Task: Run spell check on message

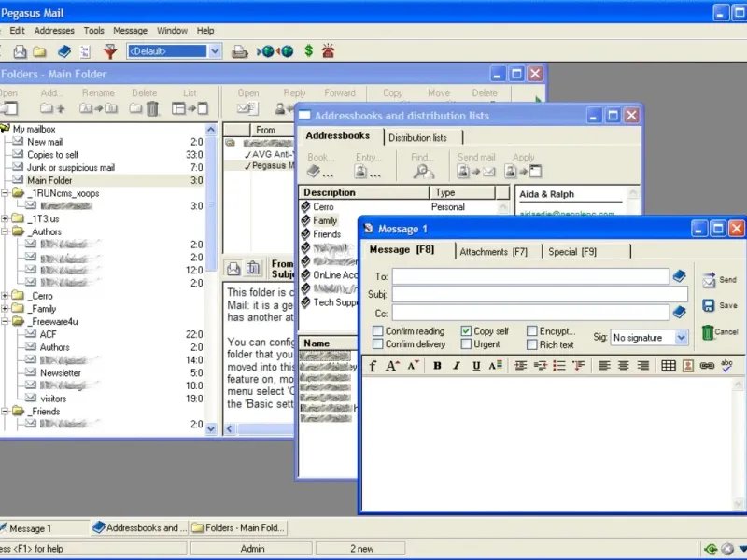Action: pyautogui.click(x=726, y=366)
